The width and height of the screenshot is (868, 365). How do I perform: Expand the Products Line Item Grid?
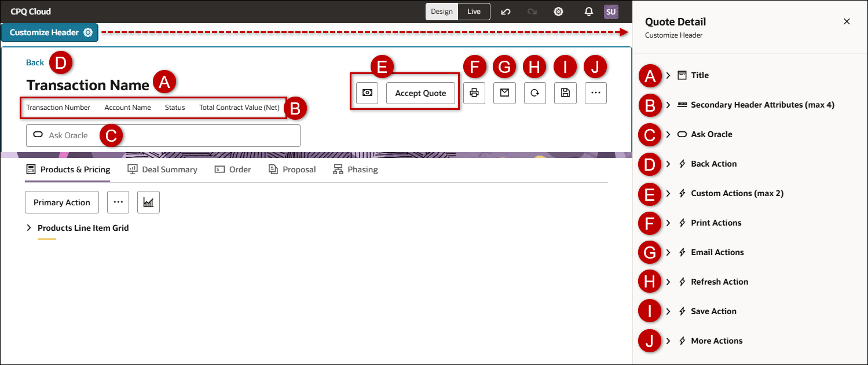29,228
